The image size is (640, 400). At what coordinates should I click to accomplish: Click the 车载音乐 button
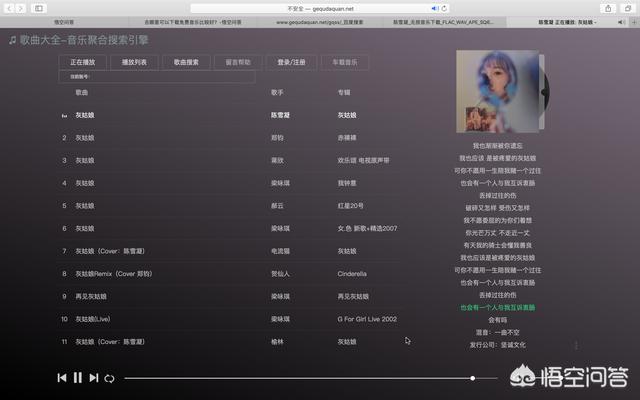344,62
